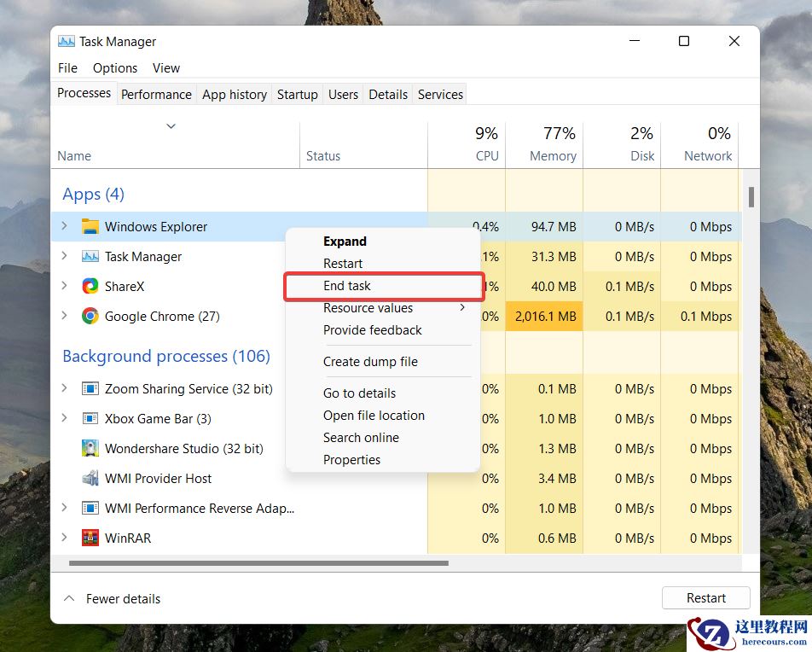Expand the ShareX process group

(64, 286)
